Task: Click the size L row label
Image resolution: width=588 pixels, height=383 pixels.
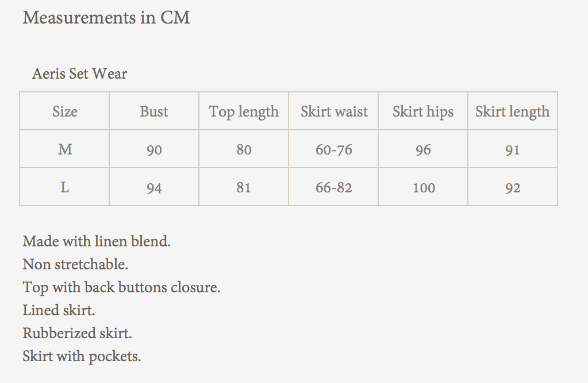Action: (65, 187)
